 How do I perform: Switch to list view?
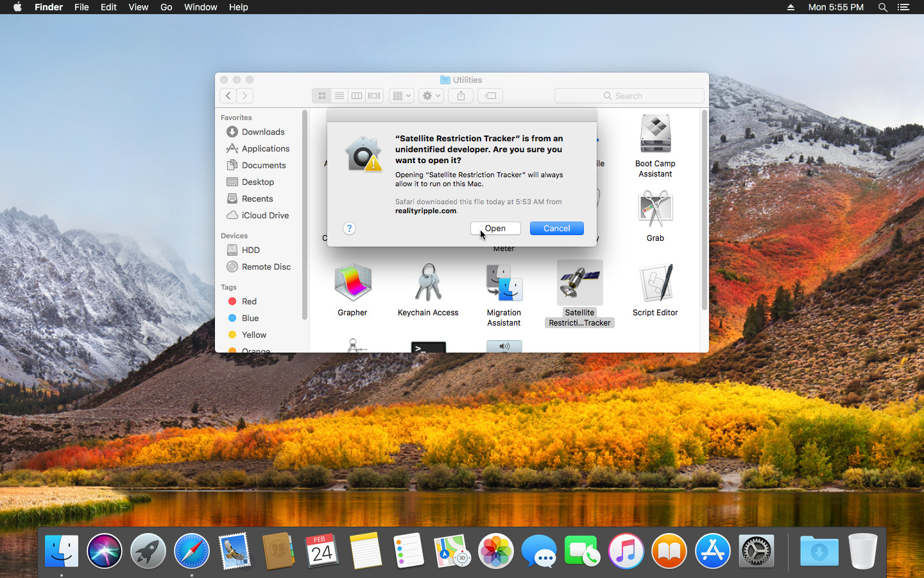coord(339,95)
